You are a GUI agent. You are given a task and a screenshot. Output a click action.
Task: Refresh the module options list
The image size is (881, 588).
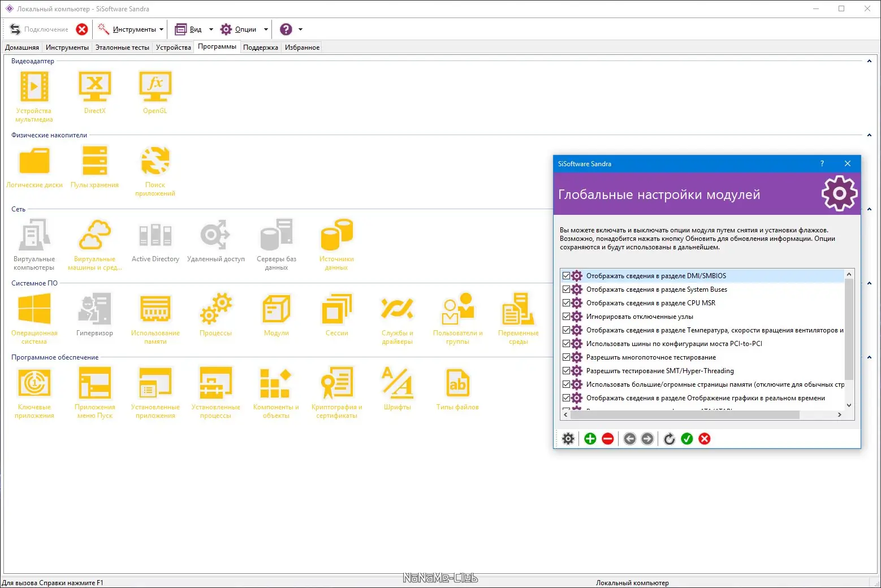pyautogui.click(x=668, y=438)
